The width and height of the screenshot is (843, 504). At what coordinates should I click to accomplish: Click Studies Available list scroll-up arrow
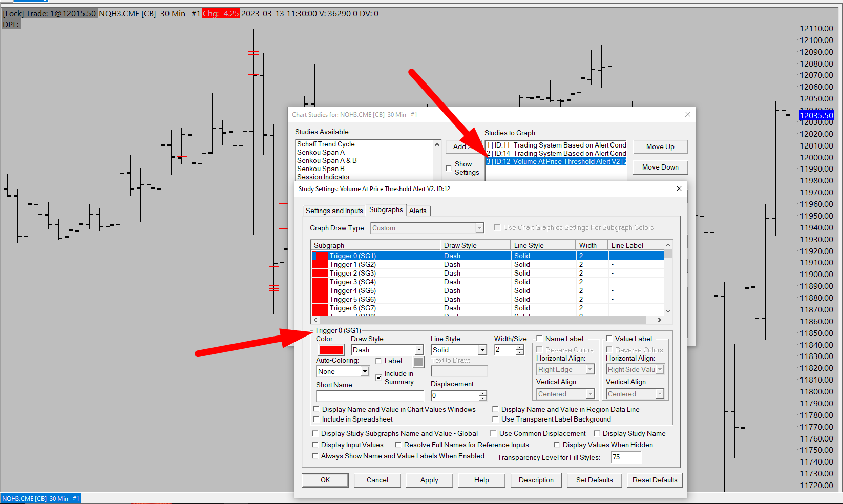pos(437,144)
